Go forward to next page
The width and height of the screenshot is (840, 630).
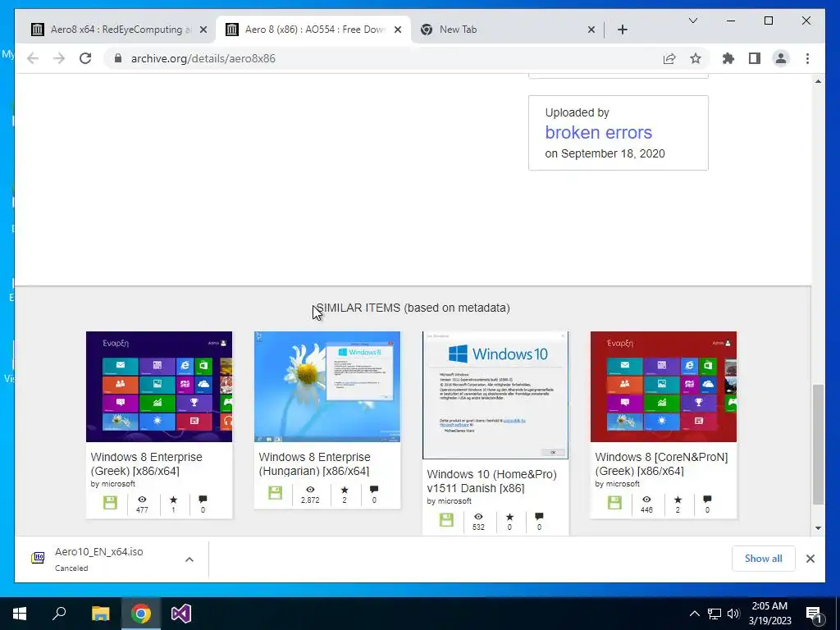pyautogui.click(x=59, y=58)
